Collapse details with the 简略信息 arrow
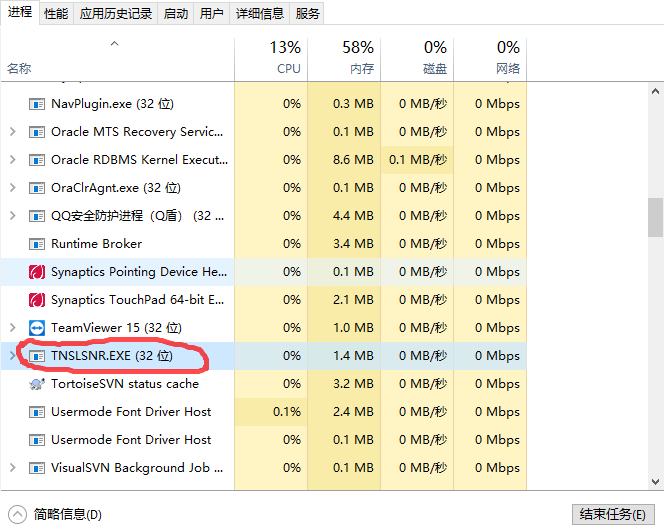This screenshot has height=529, width=664. click(15, 514)
